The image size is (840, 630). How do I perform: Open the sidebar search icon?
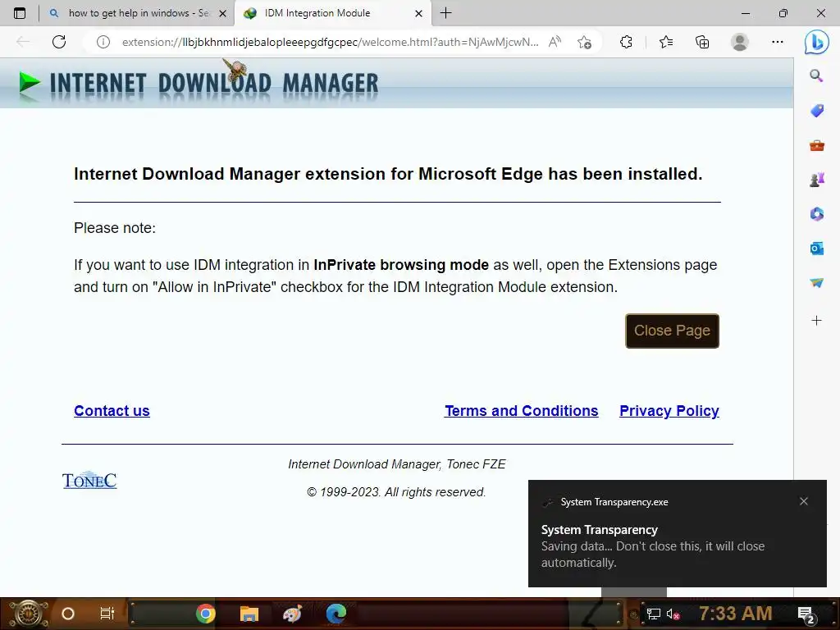tap(816, 75)
